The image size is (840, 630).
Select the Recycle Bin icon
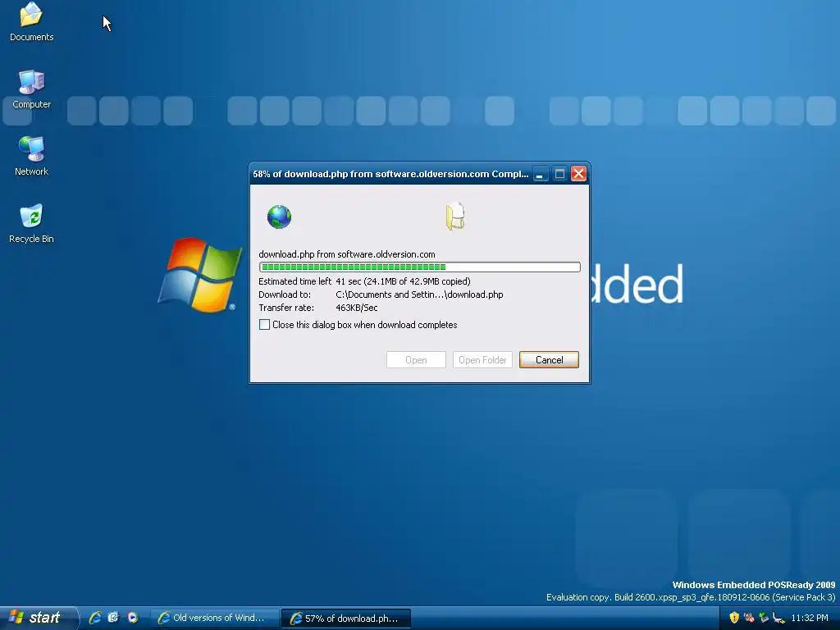[x=31, y=223]
